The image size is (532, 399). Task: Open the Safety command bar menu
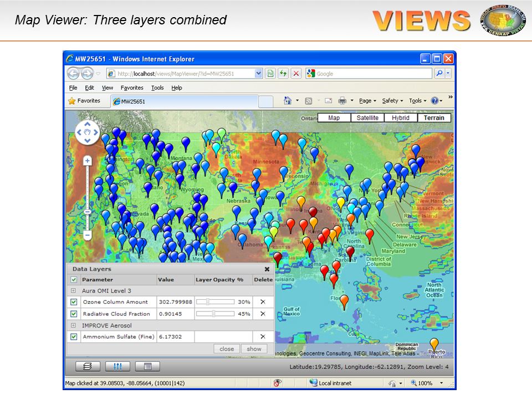point(392,101)
